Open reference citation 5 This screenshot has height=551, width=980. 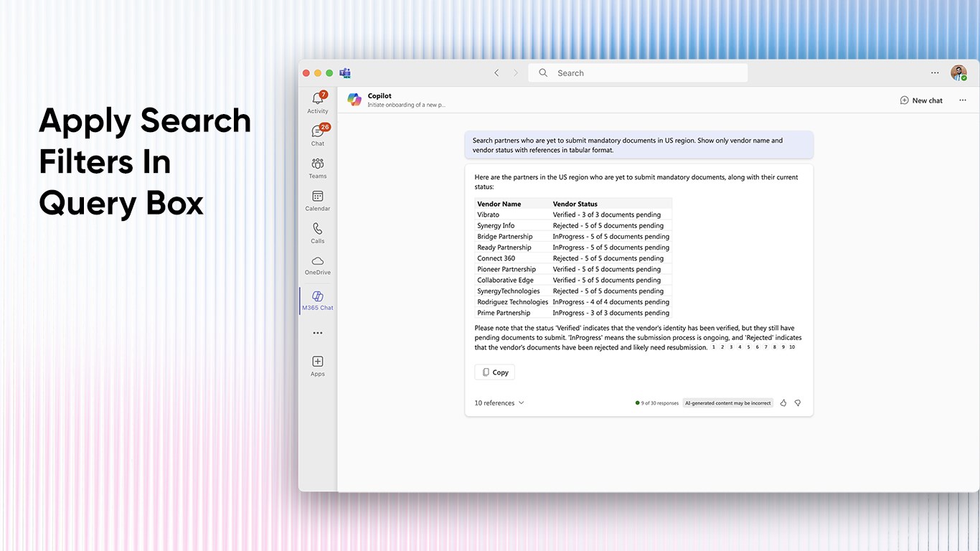[748, 347]
